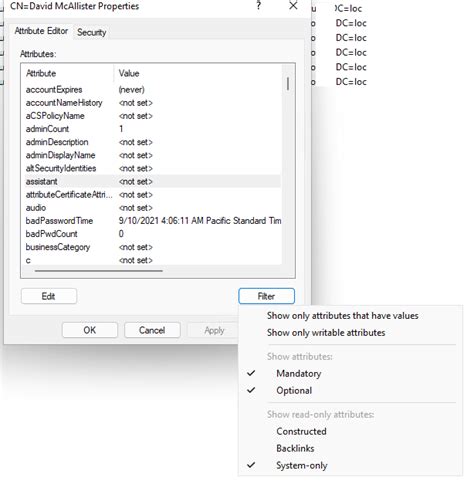
Task: Open the Filter dropdown button
Action: click(x=266, y=296)
